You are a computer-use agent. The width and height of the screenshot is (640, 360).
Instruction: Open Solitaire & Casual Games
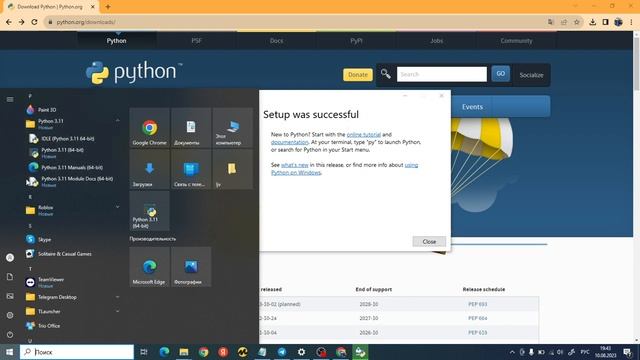click(x=64, y=254)
